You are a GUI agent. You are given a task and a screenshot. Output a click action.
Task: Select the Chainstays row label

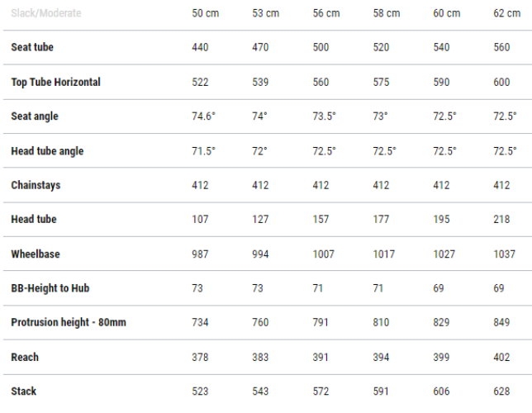click(x=36, y=186)
